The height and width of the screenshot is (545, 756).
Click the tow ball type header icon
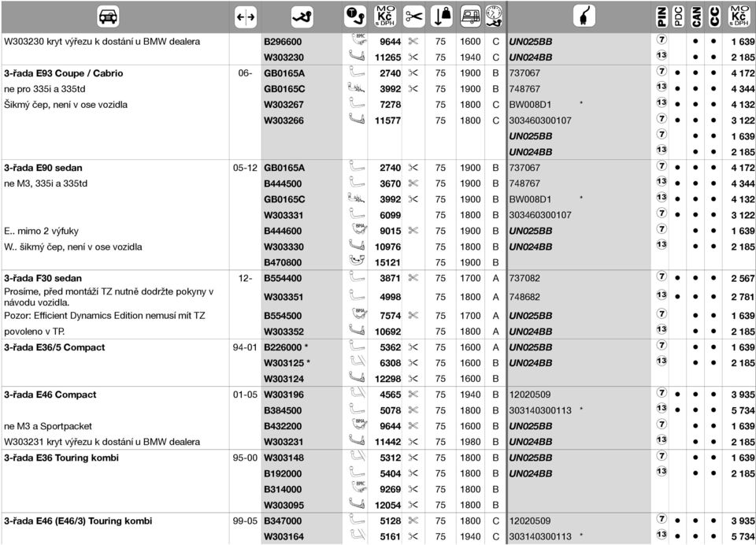356,17
